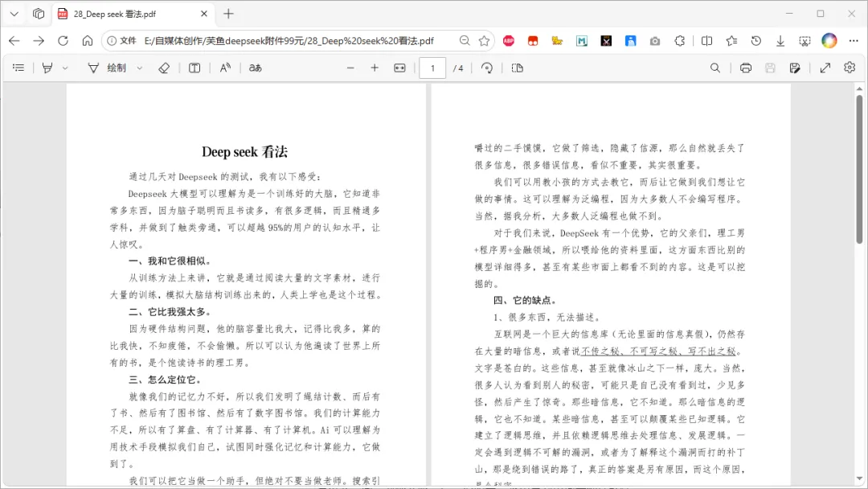This screenshot has height=489, width=868.
Task: Open the address bar zoom indicator
Action: [x=465, y=40]
